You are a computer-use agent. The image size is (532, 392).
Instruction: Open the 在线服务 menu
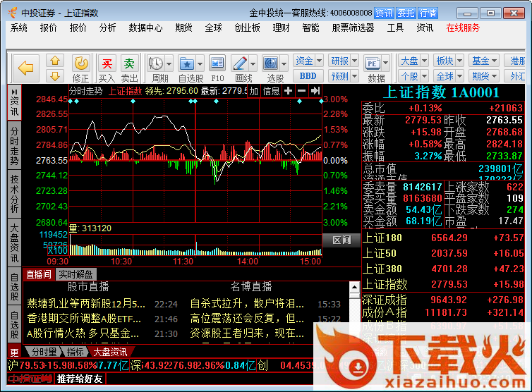point(463,27)
